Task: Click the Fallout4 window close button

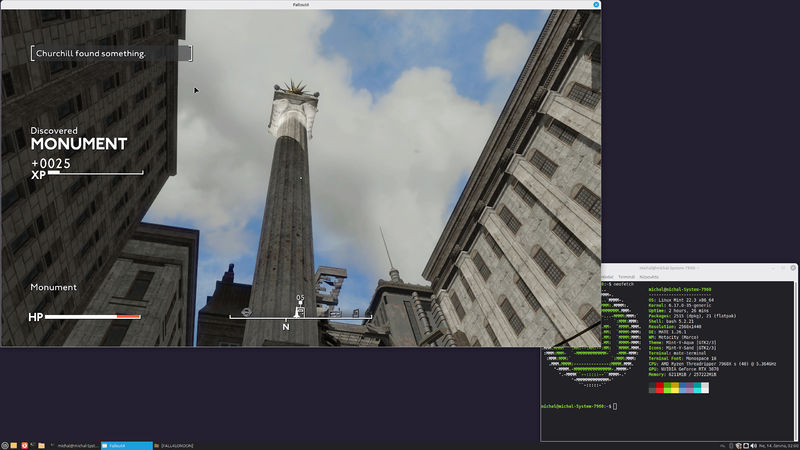Action: point(596,5)
